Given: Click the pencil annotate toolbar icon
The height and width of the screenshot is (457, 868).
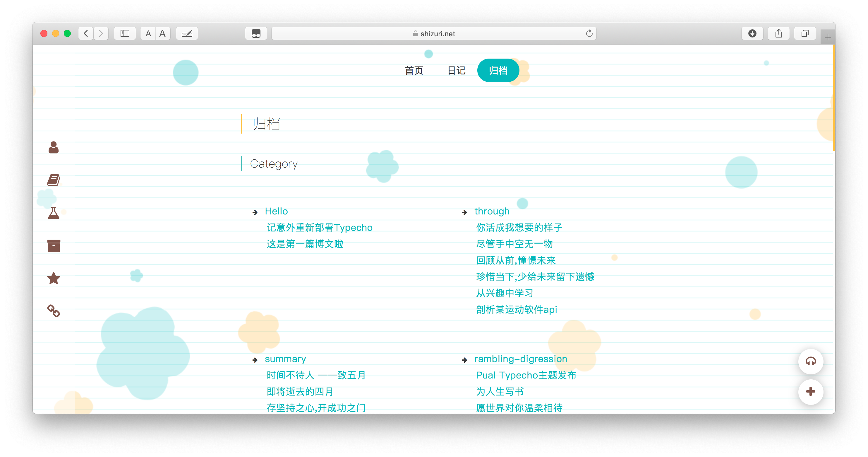Looking at the screenshot, I should pos(187,33).
